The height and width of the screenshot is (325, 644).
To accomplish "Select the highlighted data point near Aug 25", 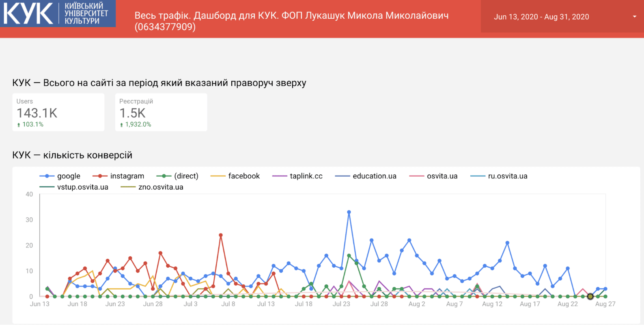I will pyautogui.click(x=590, y=297).
